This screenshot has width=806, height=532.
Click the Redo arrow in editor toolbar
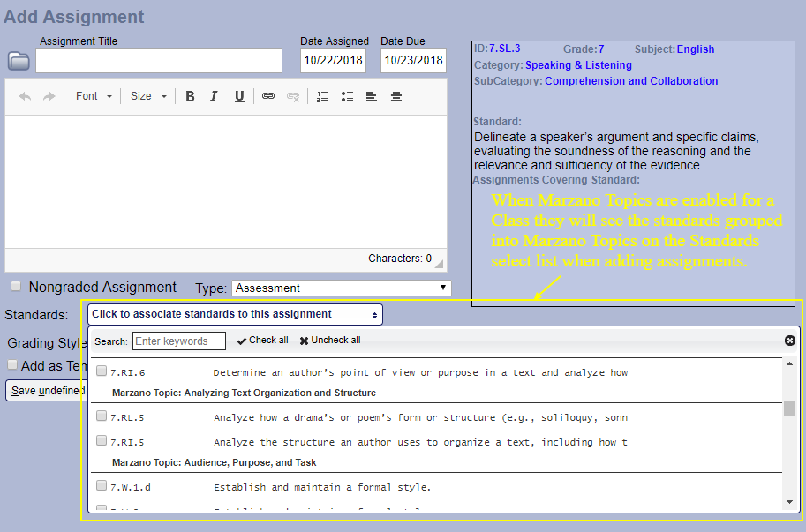tap(49, 96)
